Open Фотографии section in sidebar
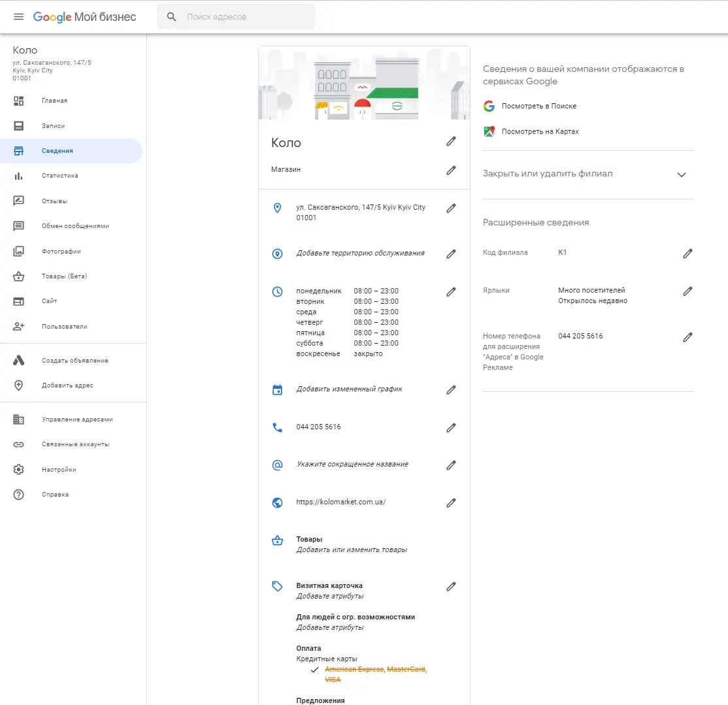Image resolution: width=728 pixels, height=705 pixels. [x=61, y=252]
